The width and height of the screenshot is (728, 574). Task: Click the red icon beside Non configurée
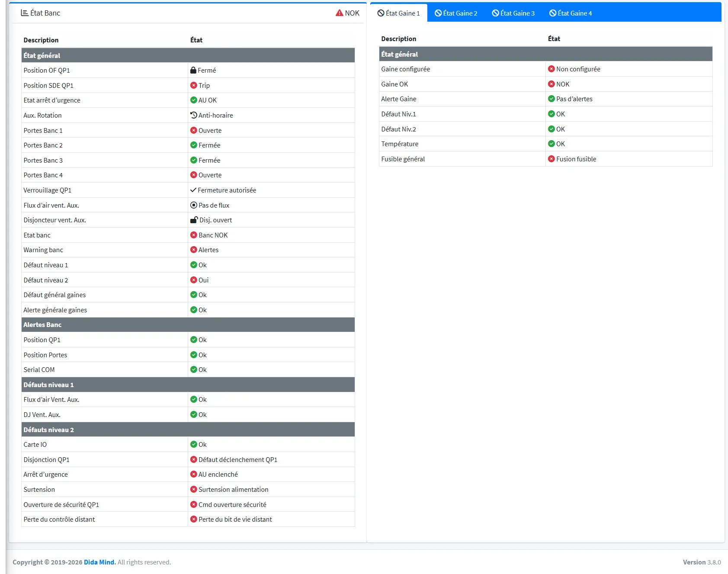[x=552, y=69]
